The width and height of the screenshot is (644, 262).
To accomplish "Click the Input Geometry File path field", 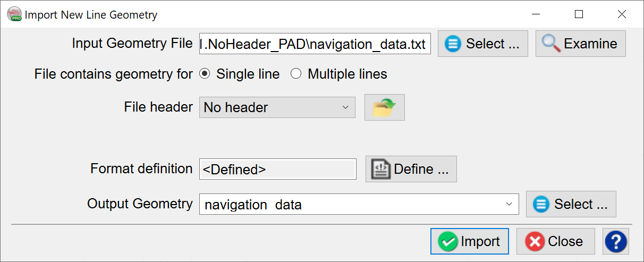I will coord(314,44).
